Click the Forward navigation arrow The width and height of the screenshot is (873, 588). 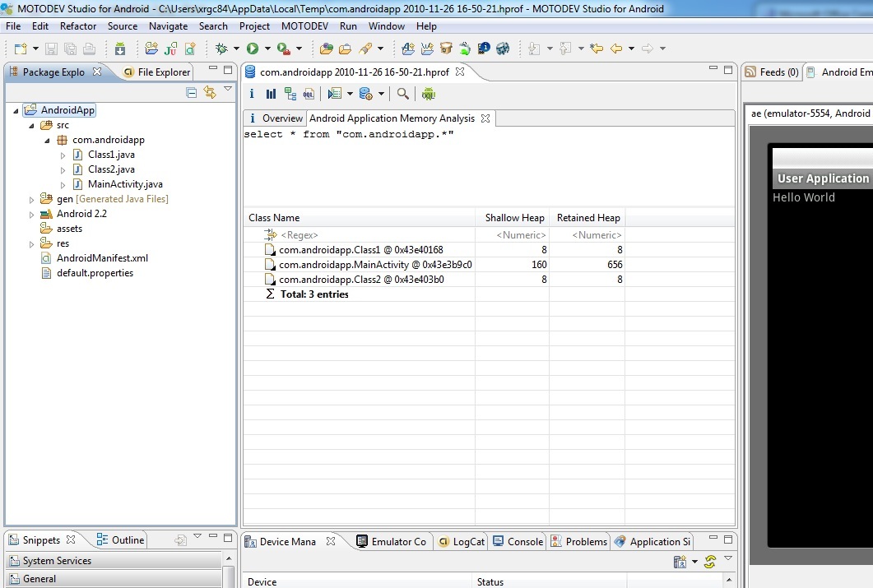point(647,49)
